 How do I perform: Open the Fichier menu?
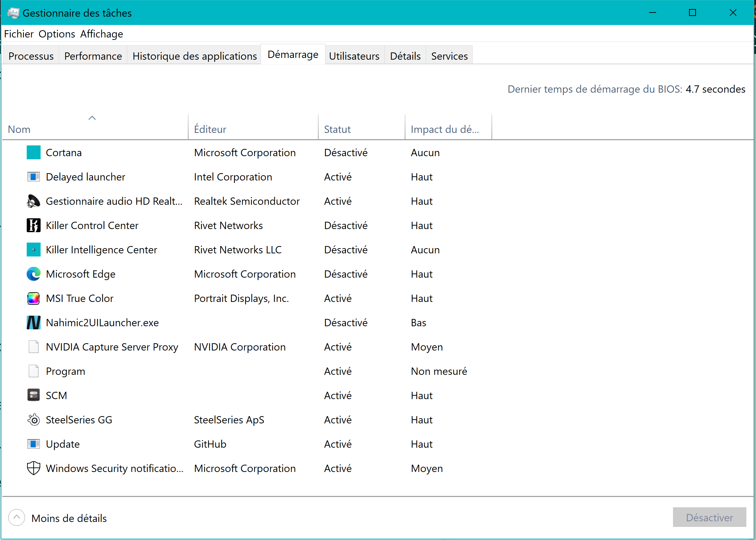tap(19, 34)
